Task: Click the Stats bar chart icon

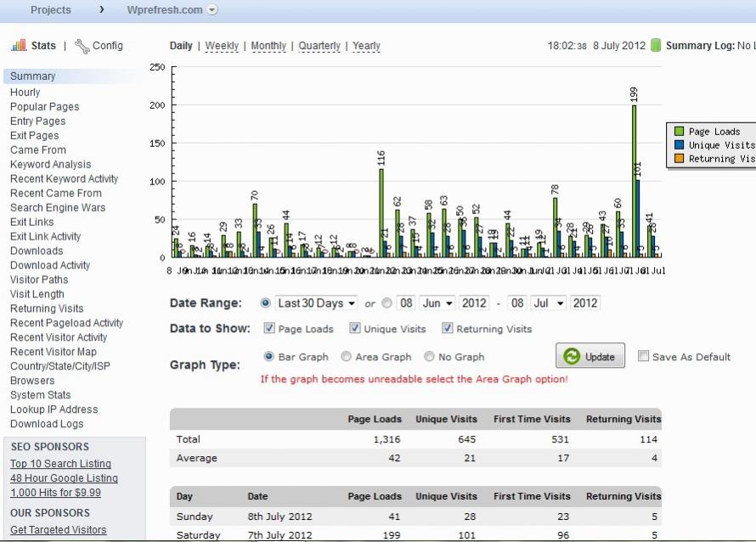Action: [x=19, y=45]
